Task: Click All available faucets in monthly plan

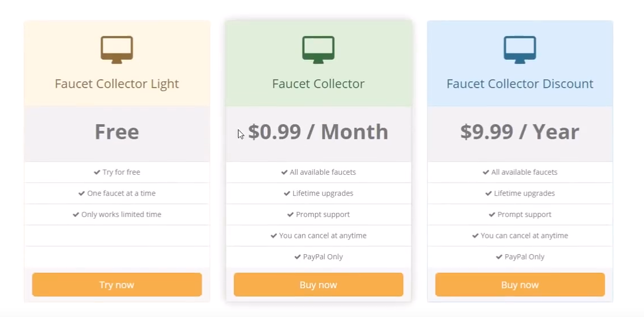Action: [323, 172]
